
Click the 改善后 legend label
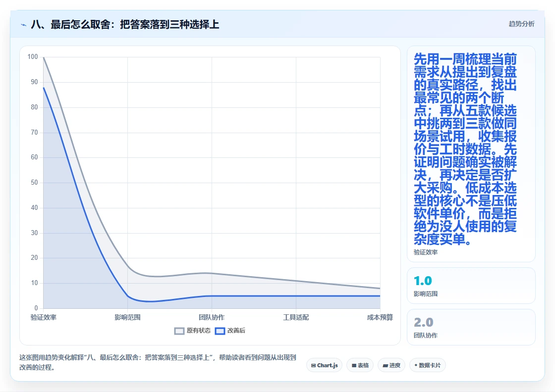tap(236, 331)
